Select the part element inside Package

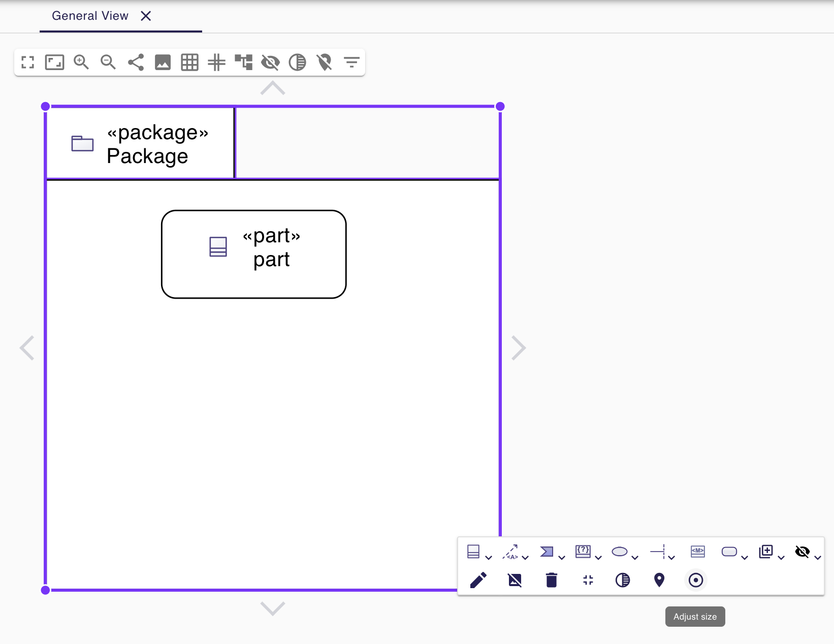[x=254, y=254]
